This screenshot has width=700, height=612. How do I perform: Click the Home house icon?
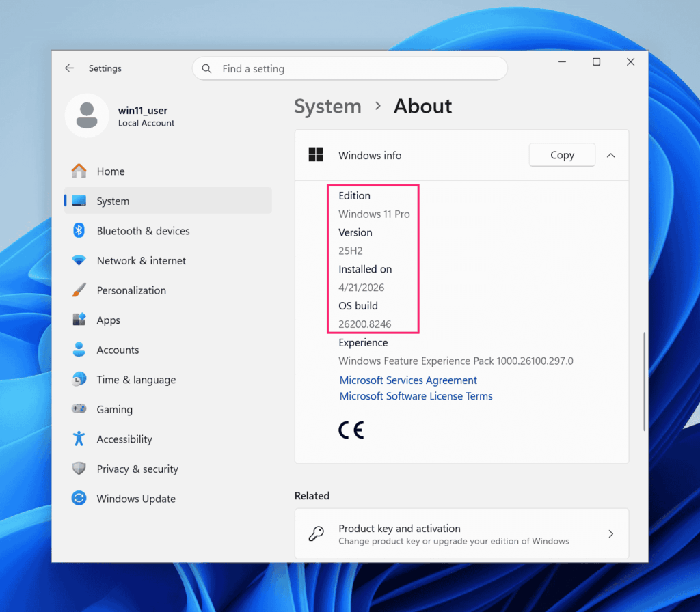pos(79,171)
